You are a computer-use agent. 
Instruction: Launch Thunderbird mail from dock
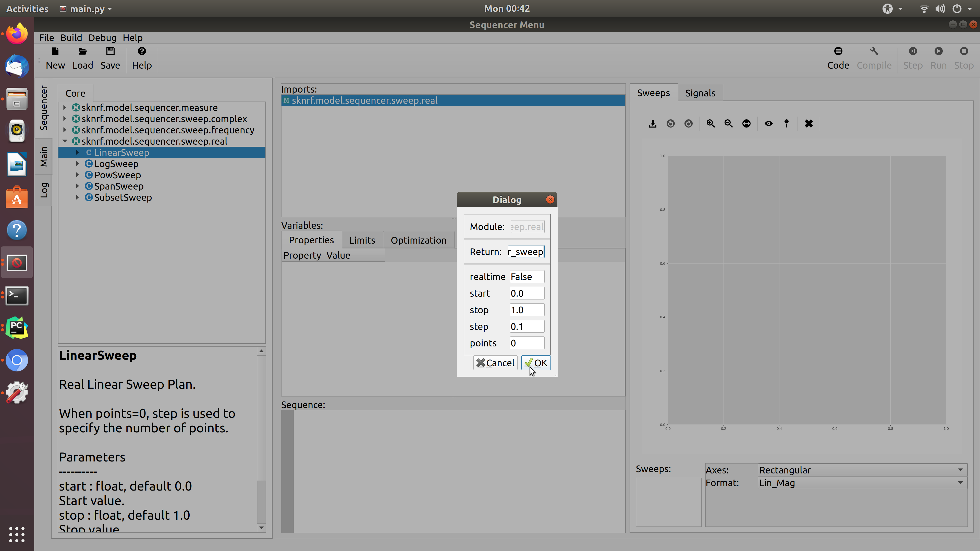[17, 66]
